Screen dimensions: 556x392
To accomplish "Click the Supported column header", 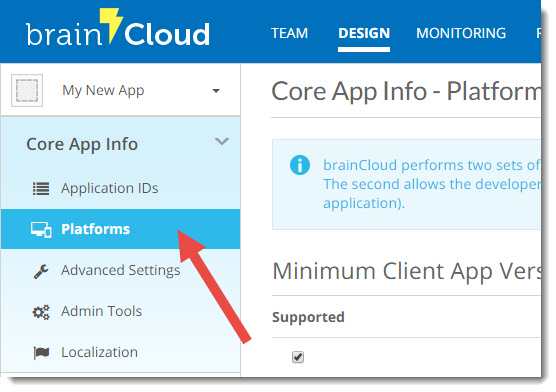I will (x=308, y=317).
